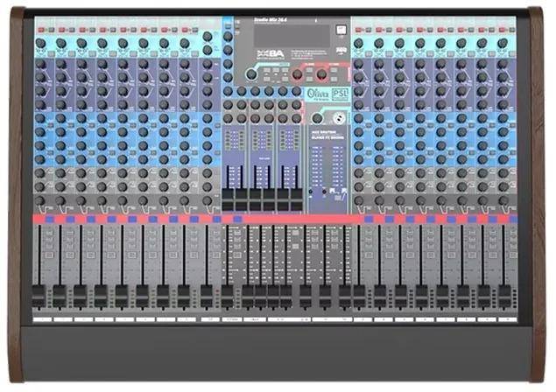Turn the rightmost channel's top gain knob
This screenshot has width=556, height=392.
[503, 43]
